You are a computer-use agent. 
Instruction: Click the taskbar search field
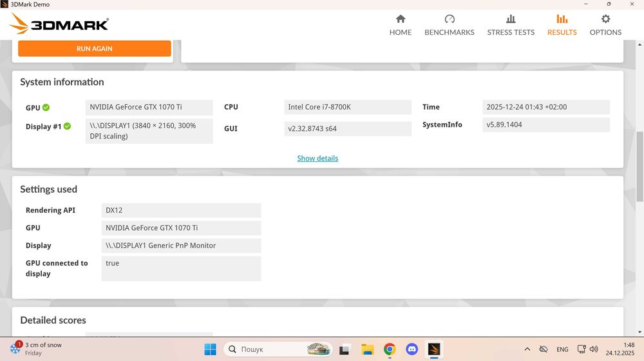(278, 349)
